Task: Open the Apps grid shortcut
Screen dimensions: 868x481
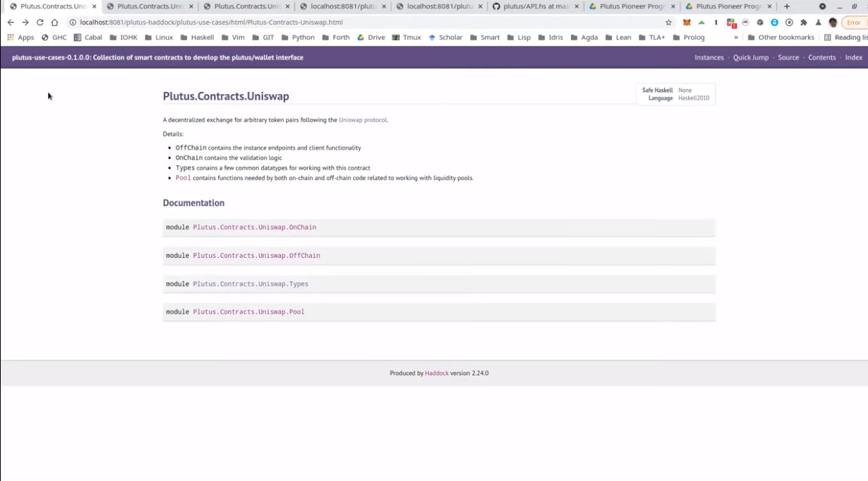Action: tap(20, 37)
